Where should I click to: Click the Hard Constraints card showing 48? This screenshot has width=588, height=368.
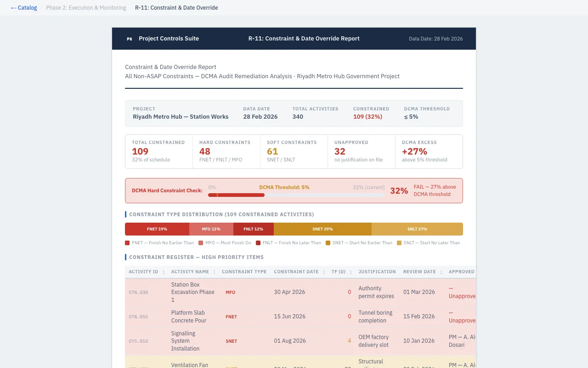click(226, 152)
